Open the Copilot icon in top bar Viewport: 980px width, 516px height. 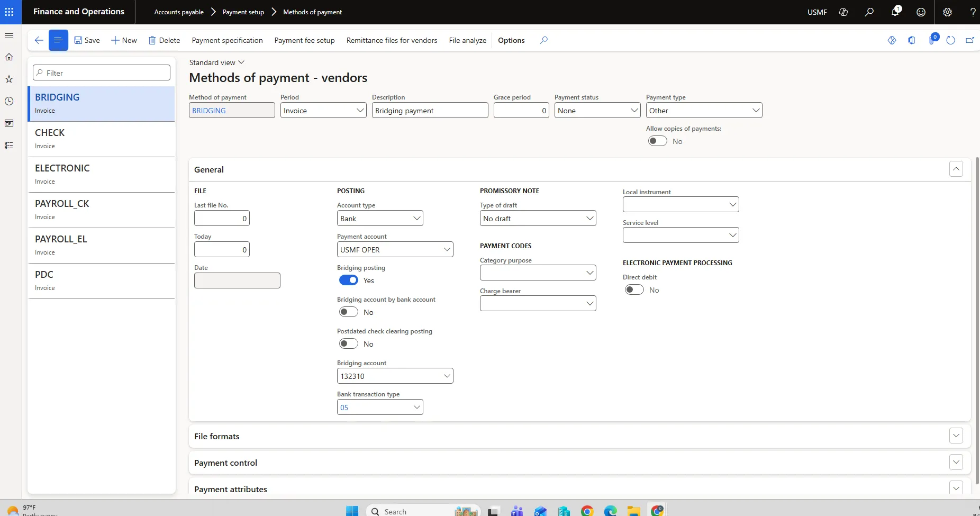(x=843, y=12)
